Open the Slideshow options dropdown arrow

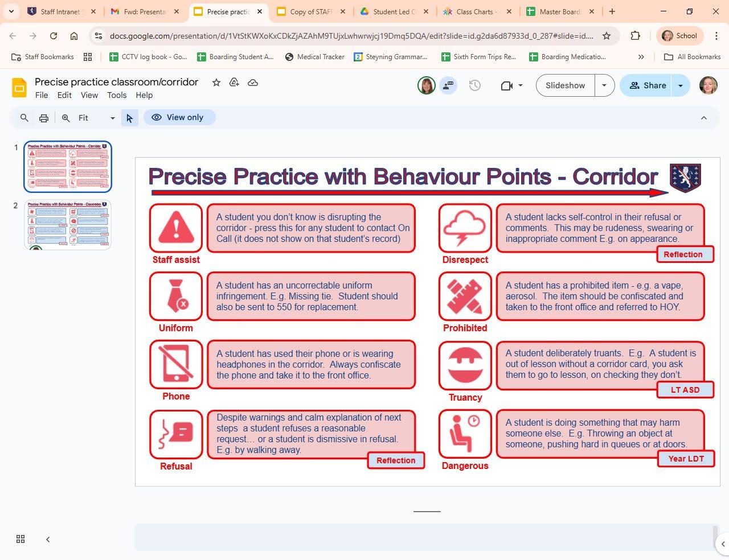[x=604, y=85]
